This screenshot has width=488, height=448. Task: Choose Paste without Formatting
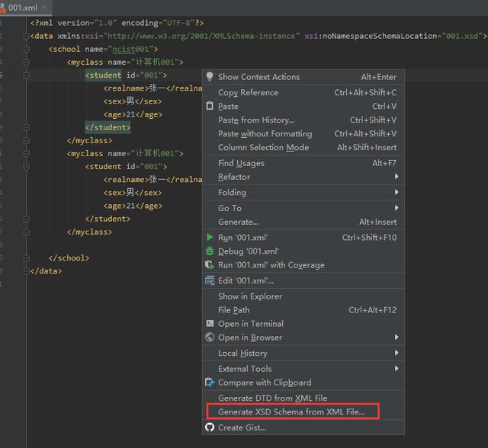pyautogui.click(x=303, y=133)
